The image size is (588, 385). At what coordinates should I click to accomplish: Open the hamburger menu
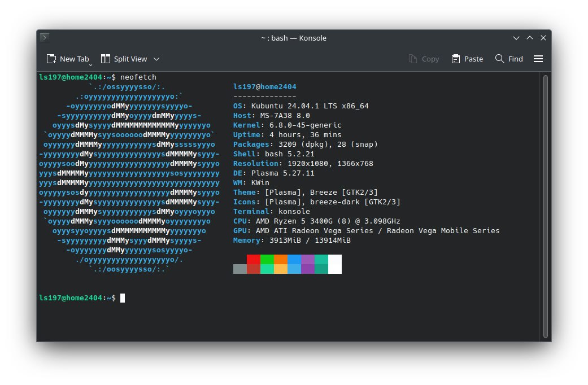pos(538,59)
